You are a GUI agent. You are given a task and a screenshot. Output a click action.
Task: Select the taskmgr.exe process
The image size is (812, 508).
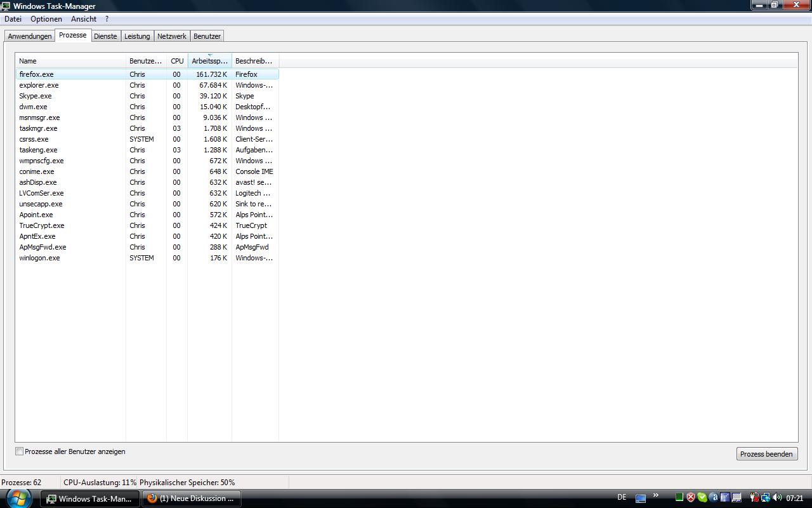coord(147,128)
